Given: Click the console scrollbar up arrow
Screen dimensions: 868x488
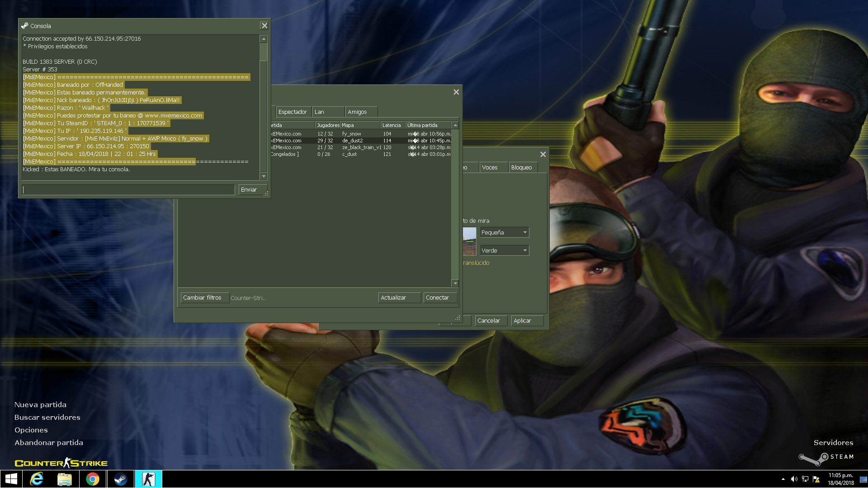Looking at the screenshot, I should point(264,39).
